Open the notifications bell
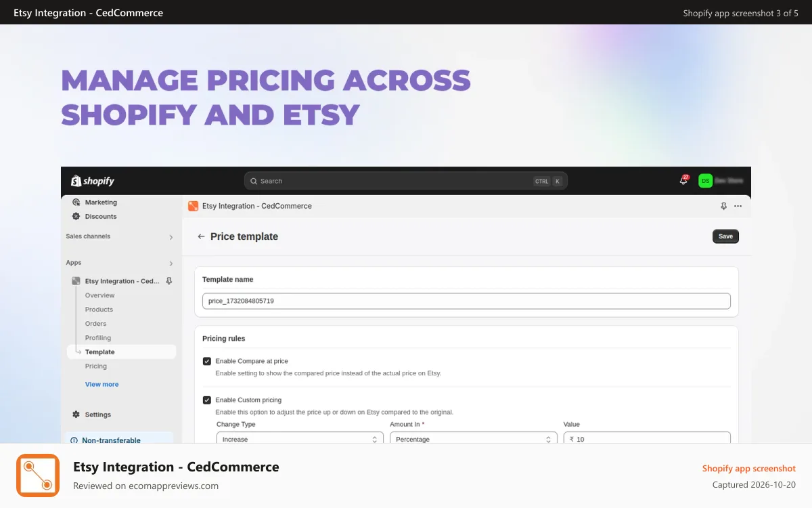 (683, 181)
